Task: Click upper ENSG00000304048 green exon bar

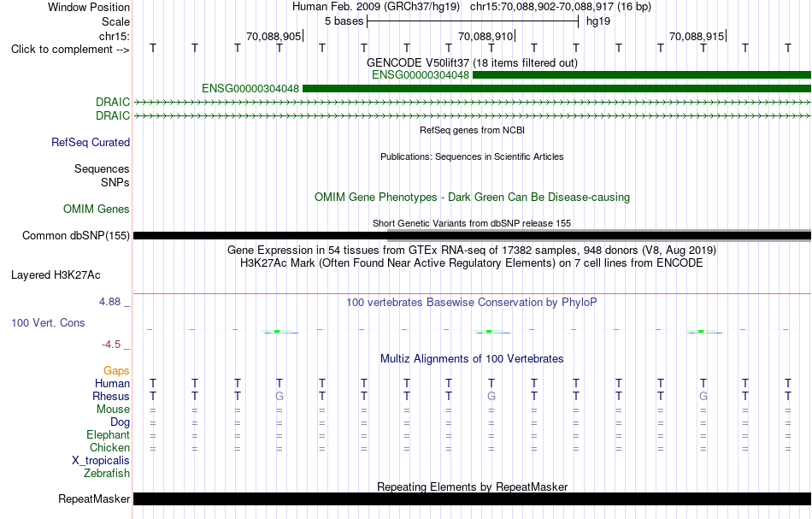Action: 642,75
